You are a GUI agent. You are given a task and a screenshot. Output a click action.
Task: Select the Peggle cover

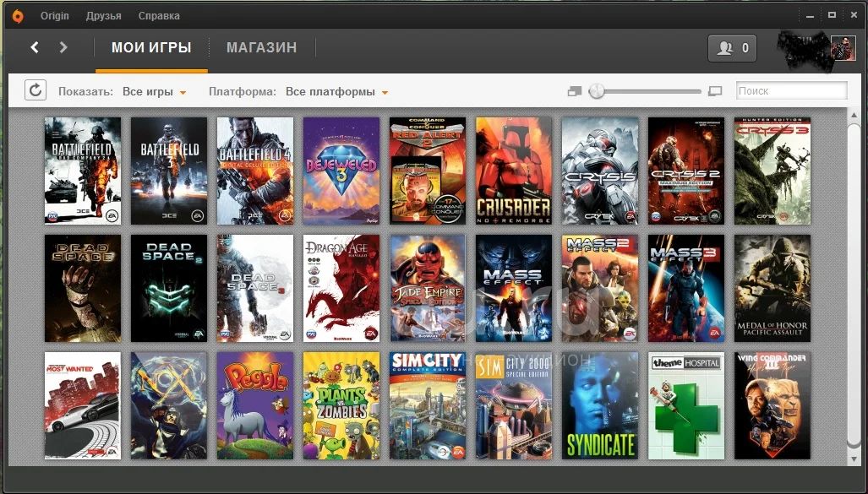click(255, 405)
